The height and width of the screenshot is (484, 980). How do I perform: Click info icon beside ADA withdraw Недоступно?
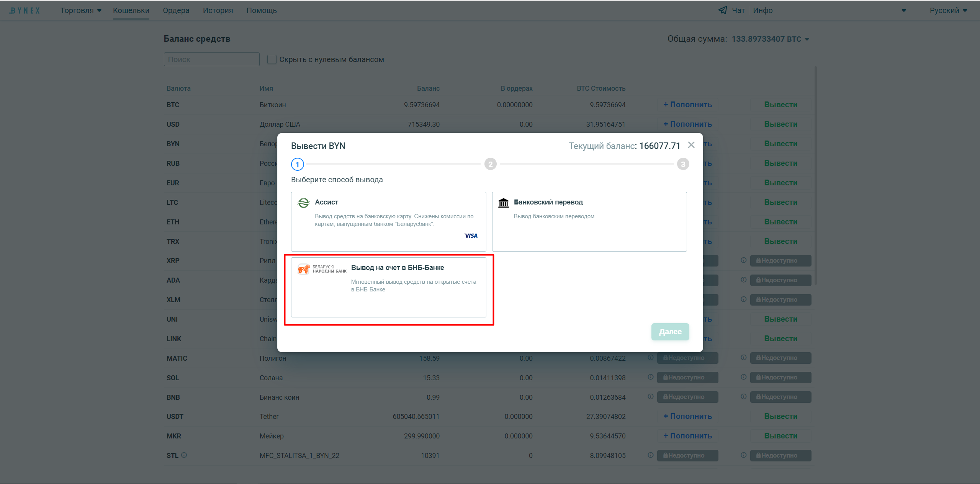tap(743, 280)
